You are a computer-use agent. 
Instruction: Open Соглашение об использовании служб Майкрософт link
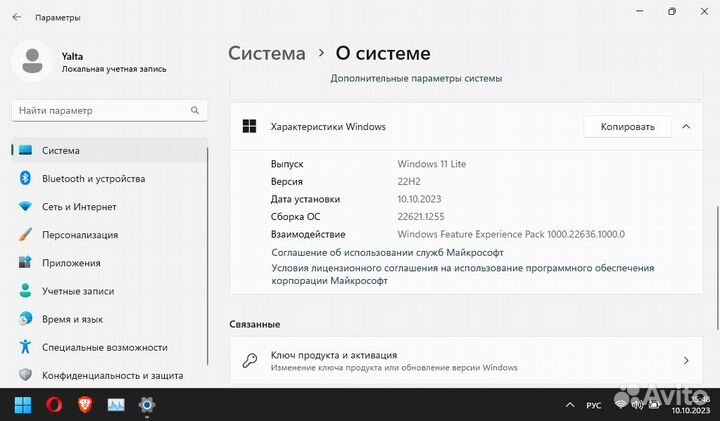(387, 253)
